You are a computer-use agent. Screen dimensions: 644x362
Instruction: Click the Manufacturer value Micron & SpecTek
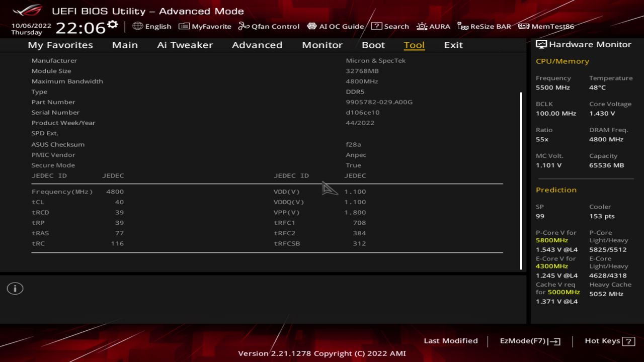pos(375,60)
